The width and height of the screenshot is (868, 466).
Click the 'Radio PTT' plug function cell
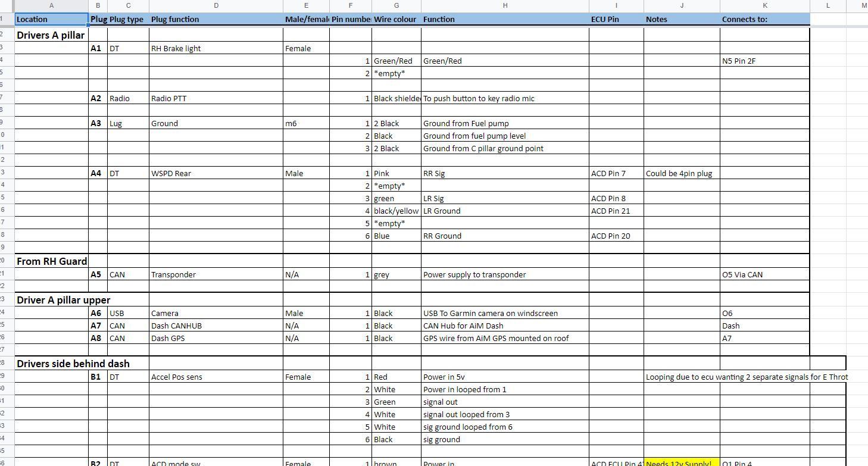pos(216,98)
